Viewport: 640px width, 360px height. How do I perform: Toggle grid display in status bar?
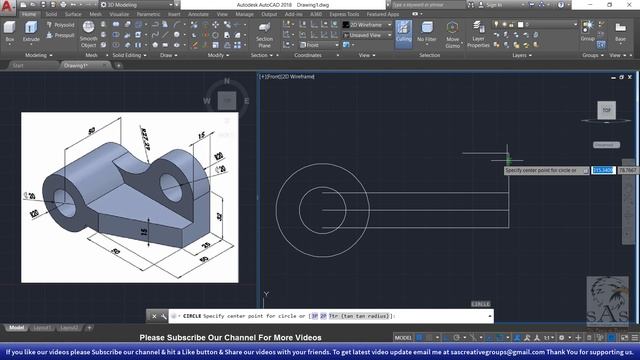point(419,338)
